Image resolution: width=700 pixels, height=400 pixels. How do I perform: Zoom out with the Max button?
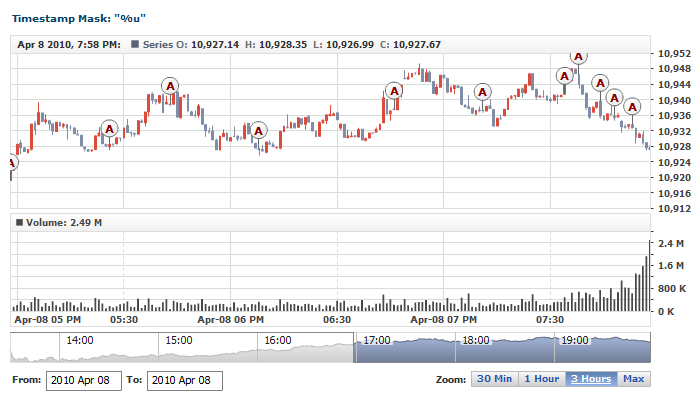633,379
